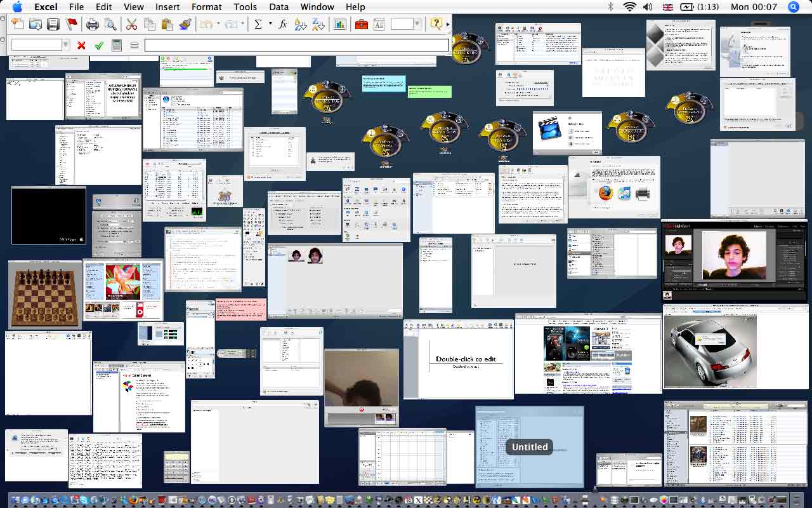
Task: Open the formula bar calculator icon
Action: [117, 45]
